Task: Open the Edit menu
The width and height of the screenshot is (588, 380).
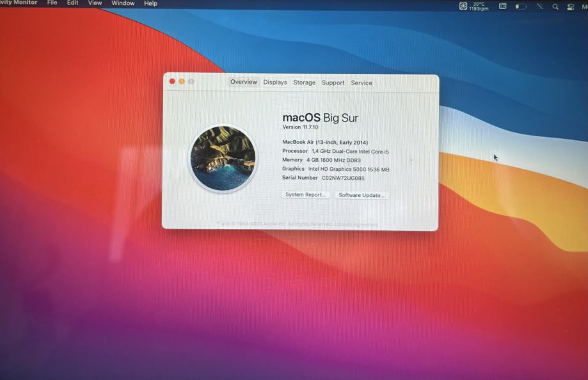Action: click(x=72, y=3)
